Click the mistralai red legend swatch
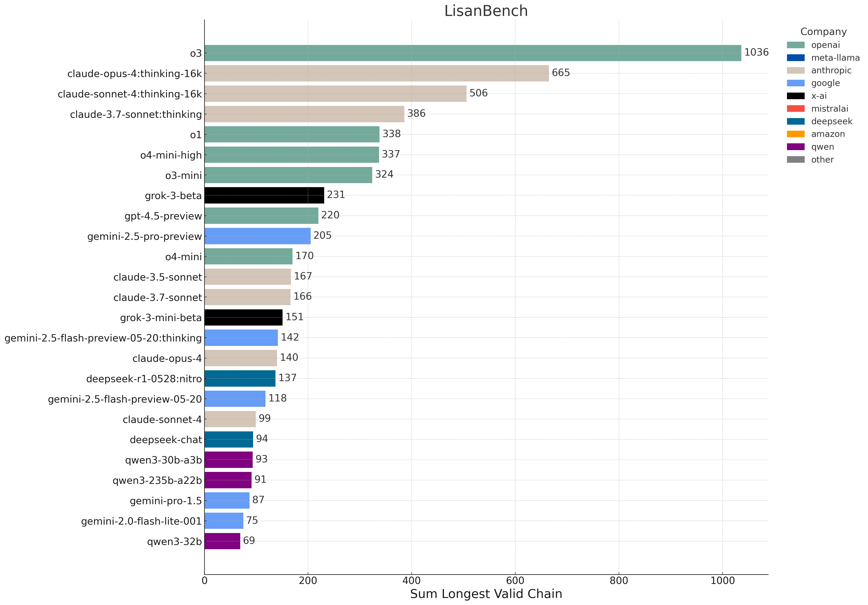The image size is (868, 605). 795,109
